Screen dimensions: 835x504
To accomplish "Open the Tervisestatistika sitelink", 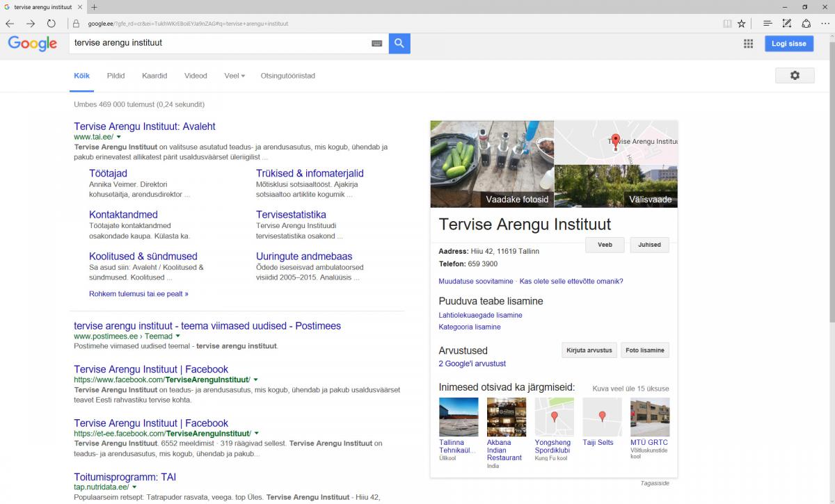I will [291, 215].
